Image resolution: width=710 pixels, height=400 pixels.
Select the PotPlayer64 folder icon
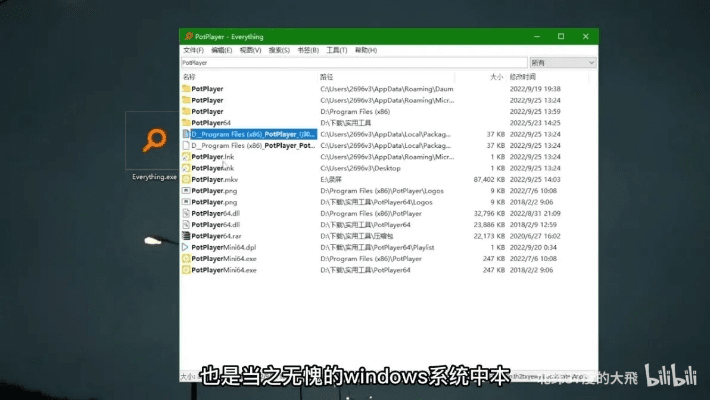tap(186, 123)
